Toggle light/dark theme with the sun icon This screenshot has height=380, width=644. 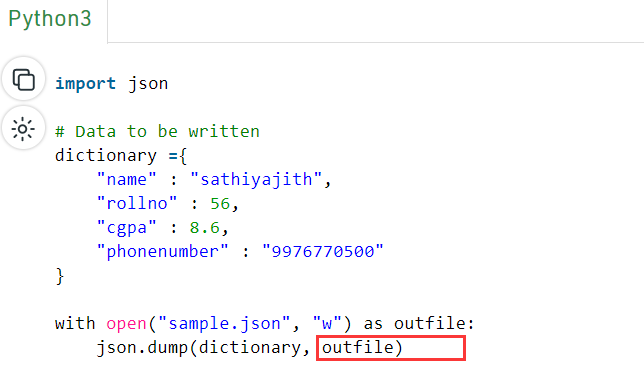pos(23,129)
